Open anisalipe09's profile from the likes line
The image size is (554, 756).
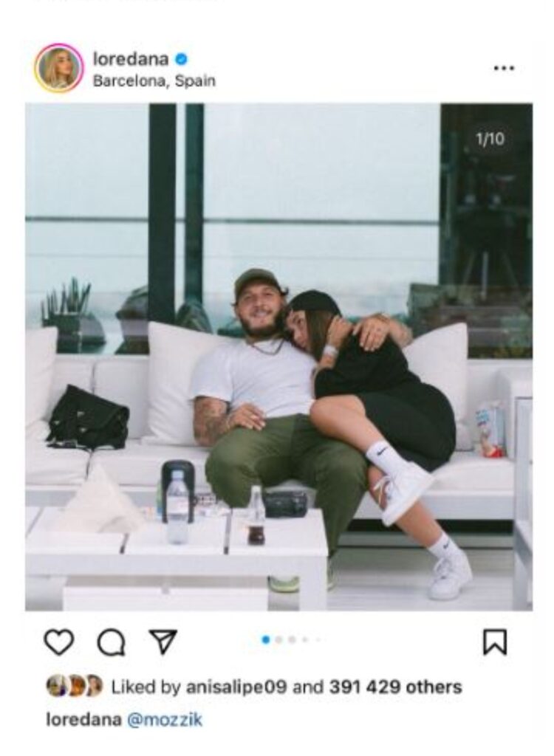coord(236,687)
